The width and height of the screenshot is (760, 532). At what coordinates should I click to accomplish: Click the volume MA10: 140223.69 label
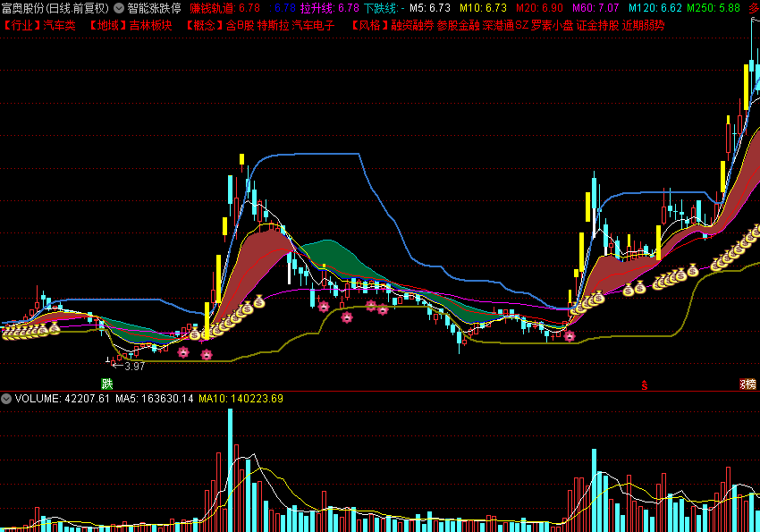[241, 399]
